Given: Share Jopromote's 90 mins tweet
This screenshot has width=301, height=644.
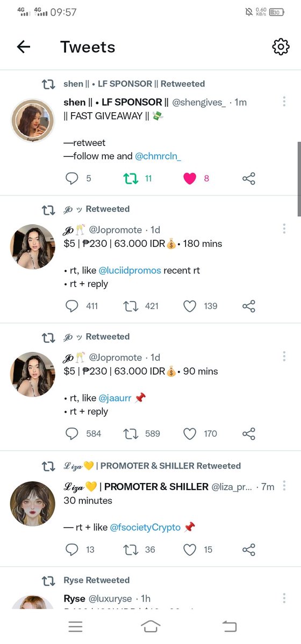Looking at the screenshot, I should 248,434.
